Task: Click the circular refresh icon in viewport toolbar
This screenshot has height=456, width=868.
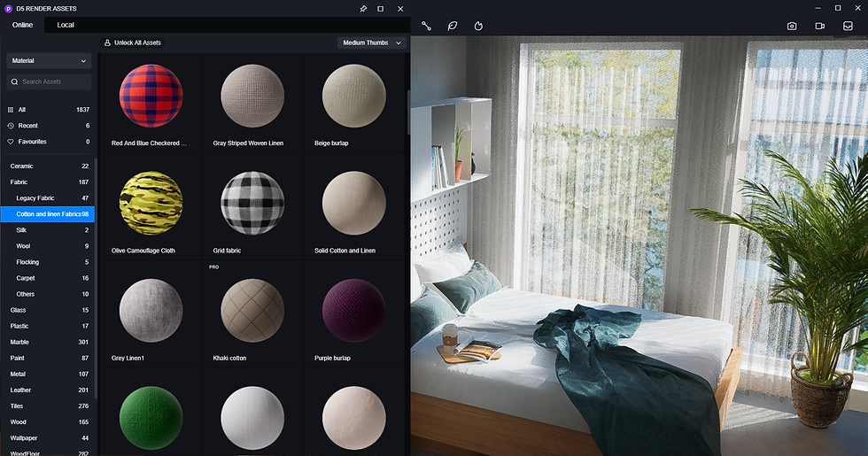Action: pos(479,26)
